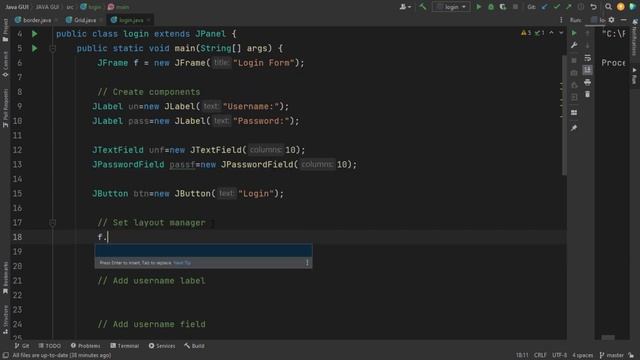The height and width of the screenshot is (360, 640).
Task: Start debugging with the bug icon
Action: (491, 7)
